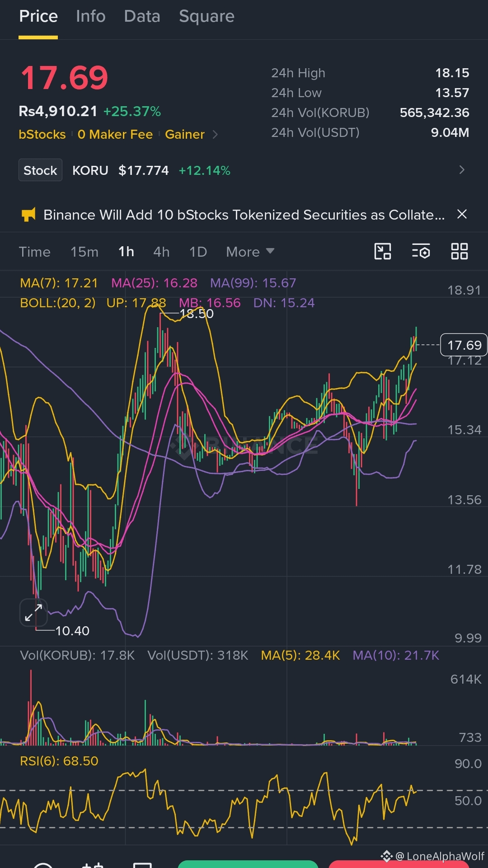The width and height of the screenshot is (488, 868).
Task: Tap the Rs4,910.21 converted price
Action: point(58,111)
